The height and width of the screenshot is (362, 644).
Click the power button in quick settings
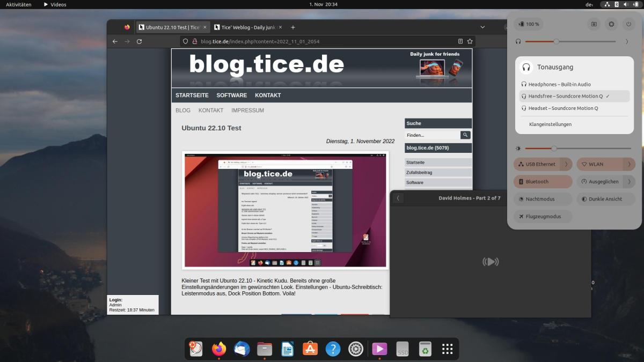coord(628,24)
